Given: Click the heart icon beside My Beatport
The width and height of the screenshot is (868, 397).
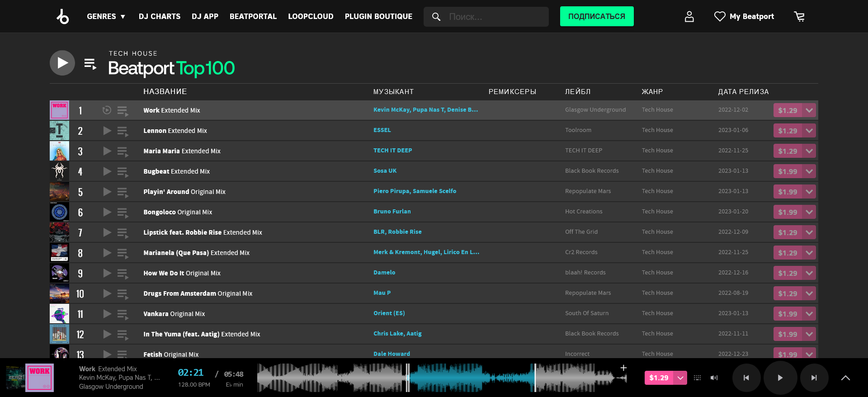Looking at the screenshot, I should [x=720, y=16].
